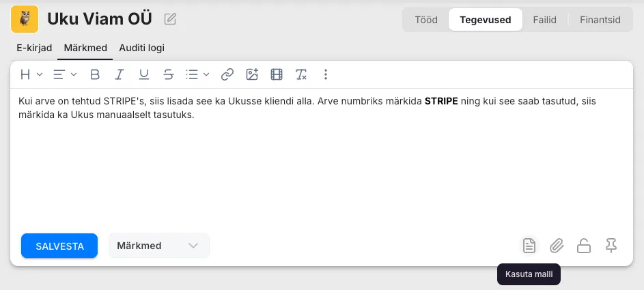
Task: Open the three-dot more options menu
Action: [x=326, y=74]
